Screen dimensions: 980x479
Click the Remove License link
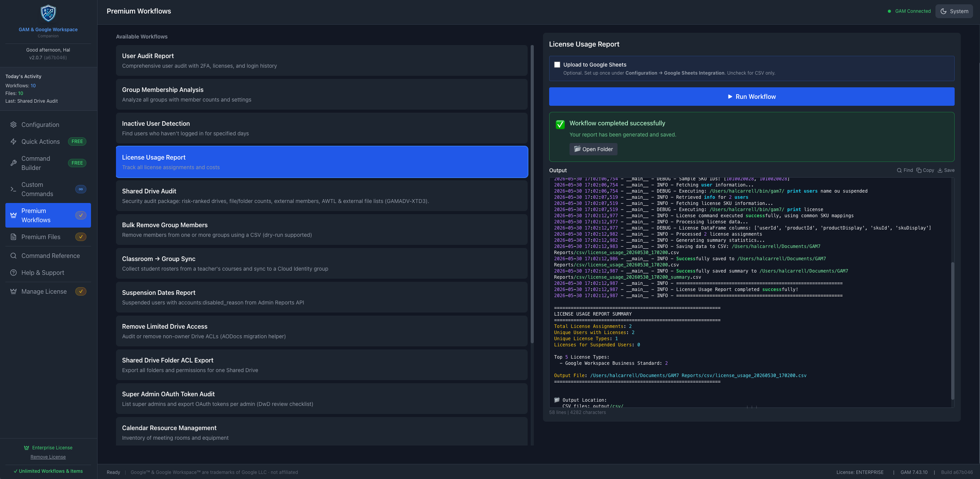coord(48,457)
